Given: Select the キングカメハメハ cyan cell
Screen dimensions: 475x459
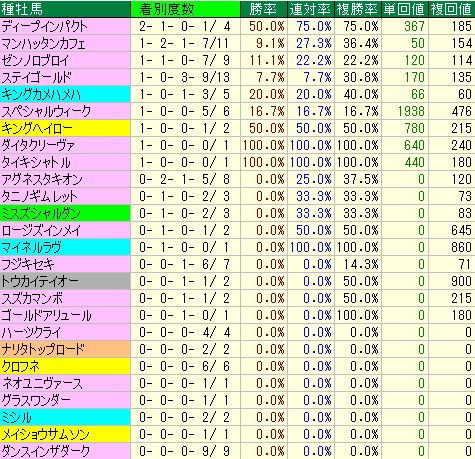Looking at the screenshot, I should pos(65,94).
